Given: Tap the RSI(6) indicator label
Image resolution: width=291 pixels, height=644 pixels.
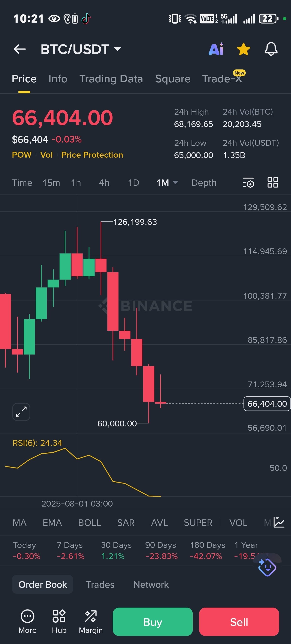Looking at the screenshot, I should 37,443.
